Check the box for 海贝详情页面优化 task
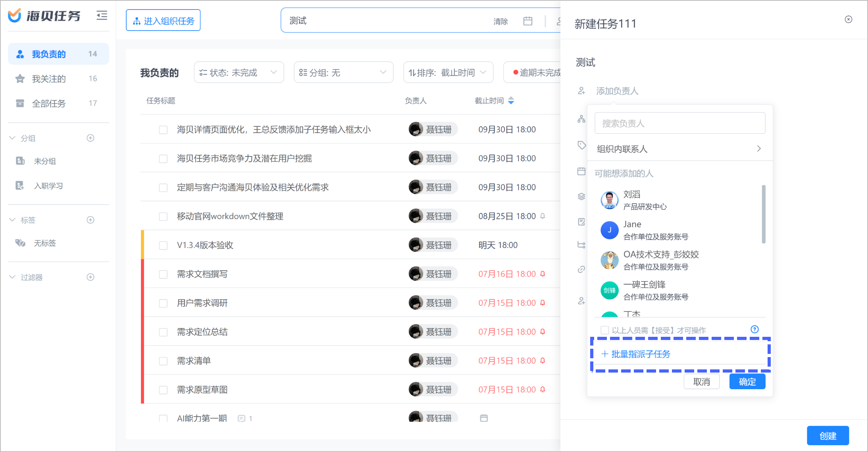This screenshot has width=868, height=452. tap(163, 130)
